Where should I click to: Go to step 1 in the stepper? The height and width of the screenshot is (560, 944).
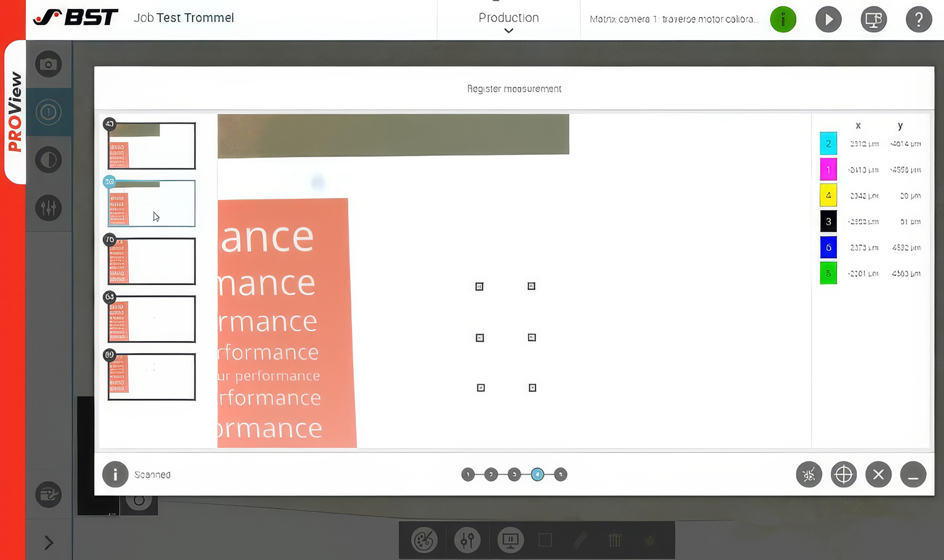[x=468, y=474]
